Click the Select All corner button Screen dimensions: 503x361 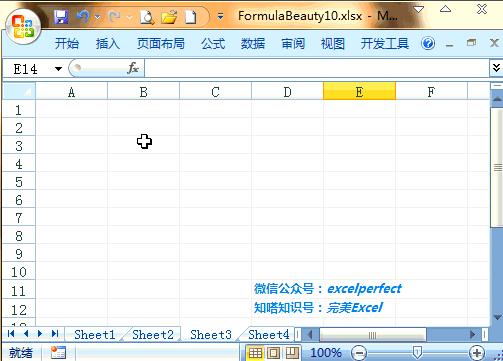pyautogui.click(x=19, y=91)
